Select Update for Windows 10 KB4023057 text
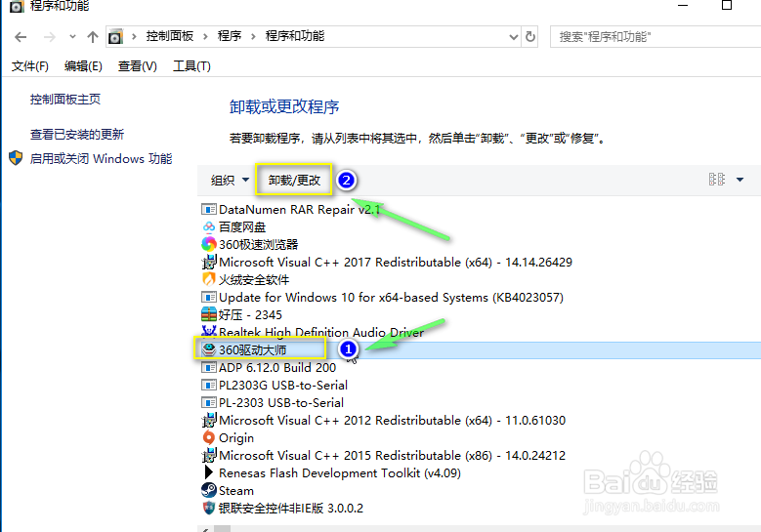Image resolution: width=761 pixels, height=532 pixels. (391, 298)
